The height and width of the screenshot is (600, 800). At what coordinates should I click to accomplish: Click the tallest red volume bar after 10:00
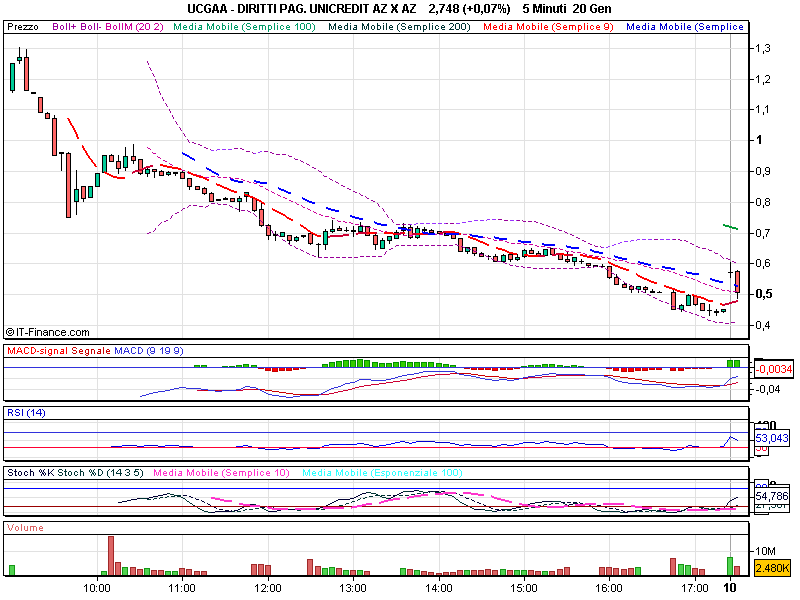[x=111, y=556]
